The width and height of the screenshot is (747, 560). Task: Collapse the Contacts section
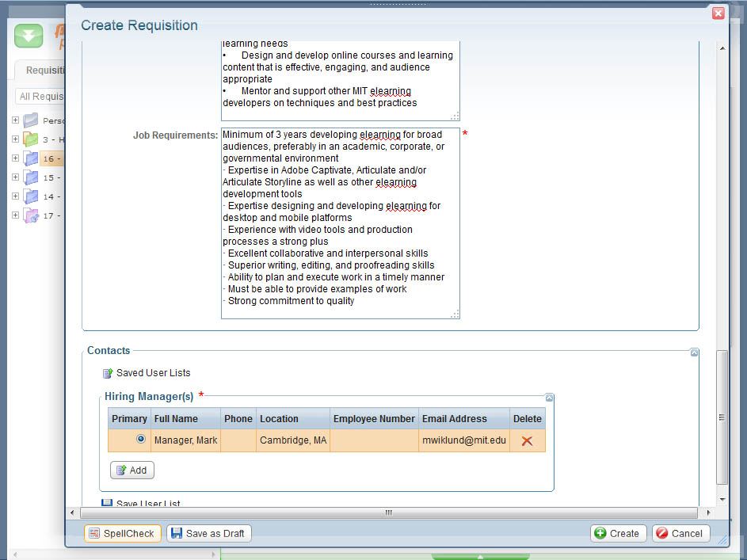pos(694,352)
